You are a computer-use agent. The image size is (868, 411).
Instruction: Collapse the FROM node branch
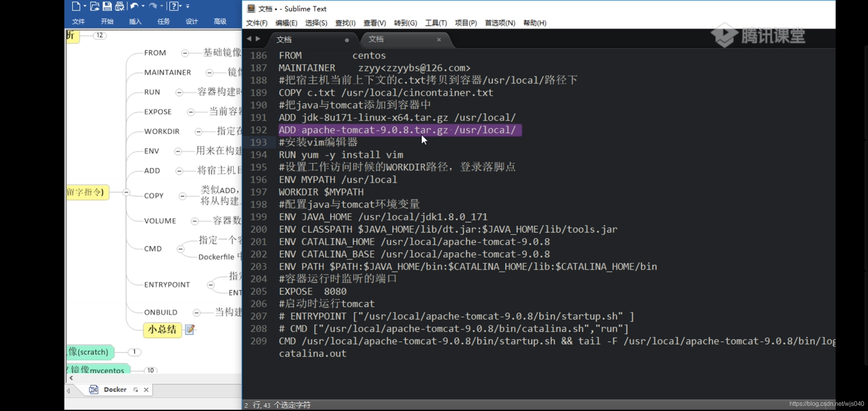pyautogui.click(x=185, y=53)
